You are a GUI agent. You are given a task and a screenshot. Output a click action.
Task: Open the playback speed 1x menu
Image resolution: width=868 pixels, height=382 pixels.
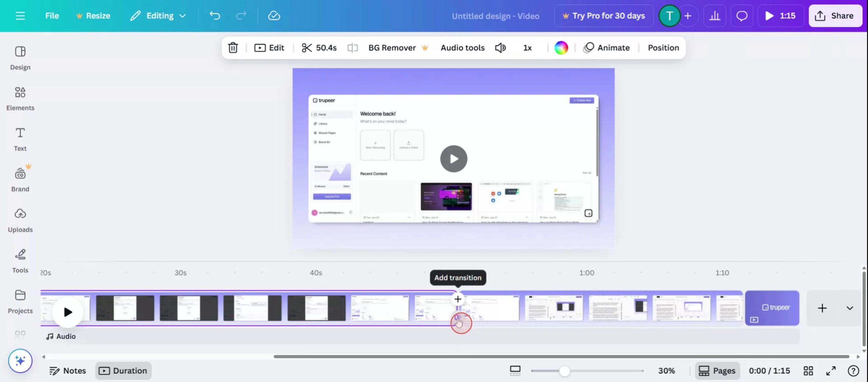point(527,48)
